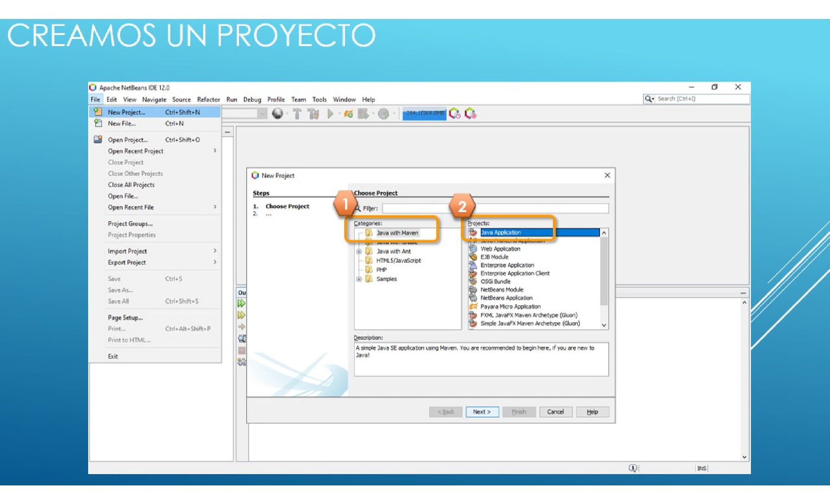This screenshot has height=504, width=830.
Task: Expand the Java with Ant category
Action: [x=359, y=252]
